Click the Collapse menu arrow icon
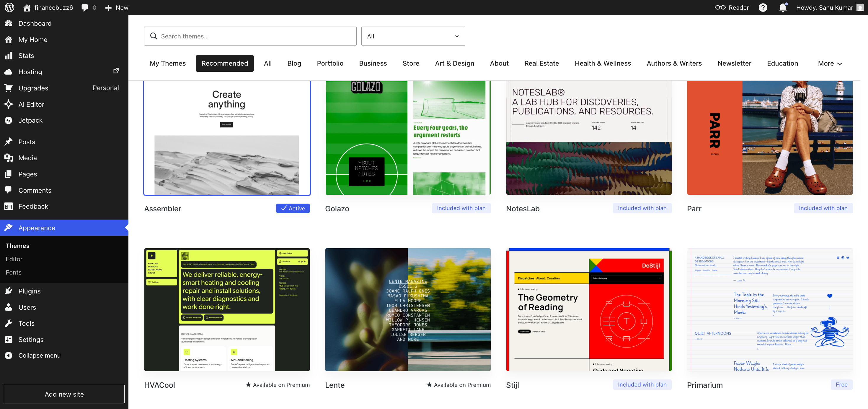Viewport: 868px width, 409px height. (x=9, y=356)
